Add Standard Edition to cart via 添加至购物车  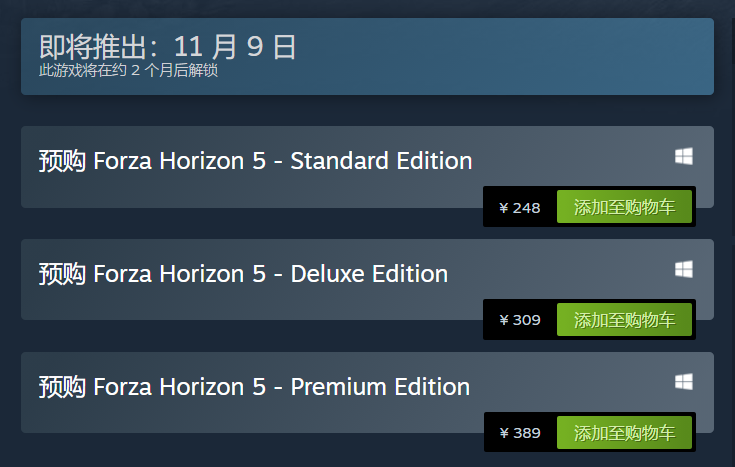point(624,207)
